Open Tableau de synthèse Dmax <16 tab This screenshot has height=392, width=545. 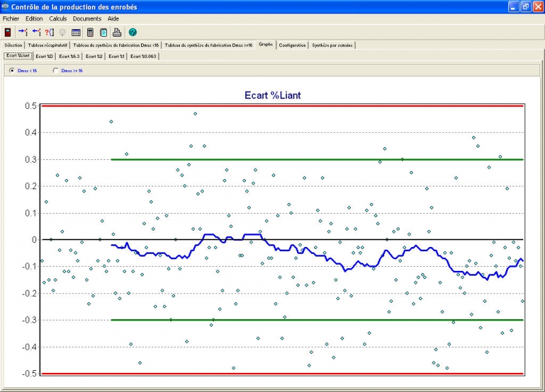click(116, 45)
